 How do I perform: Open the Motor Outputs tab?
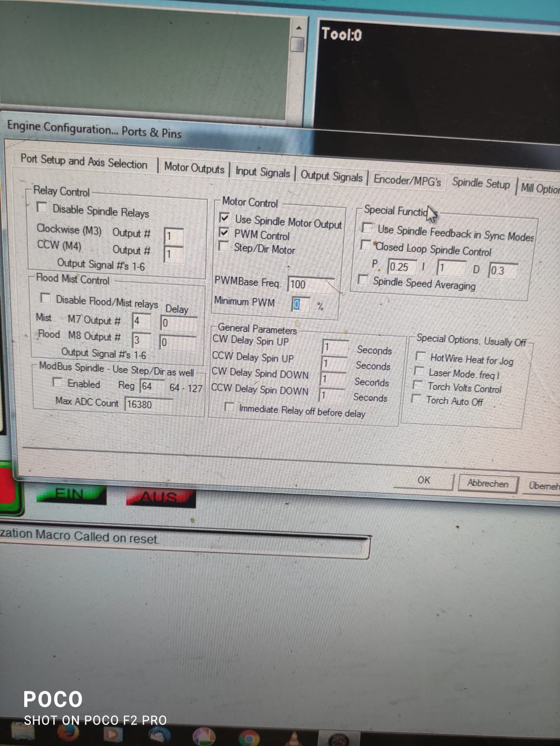[x=194, y=168]
